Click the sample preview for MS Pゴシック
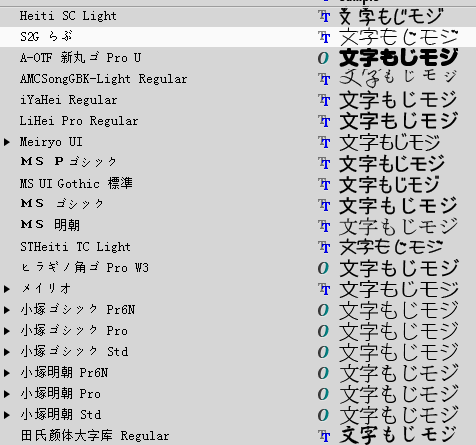 pyautogui.click(x=392, y=163)
